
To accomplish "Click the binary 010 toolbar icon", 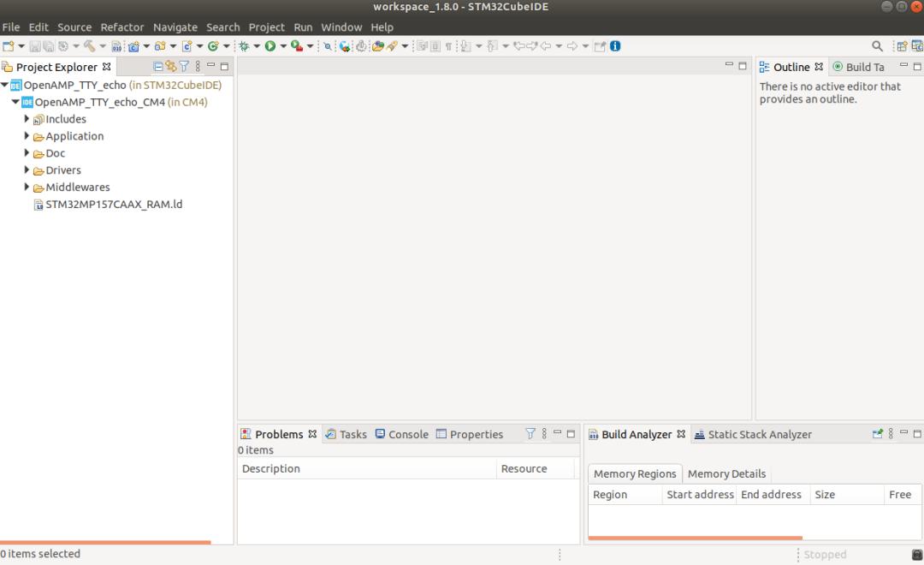I will (116, 46).
